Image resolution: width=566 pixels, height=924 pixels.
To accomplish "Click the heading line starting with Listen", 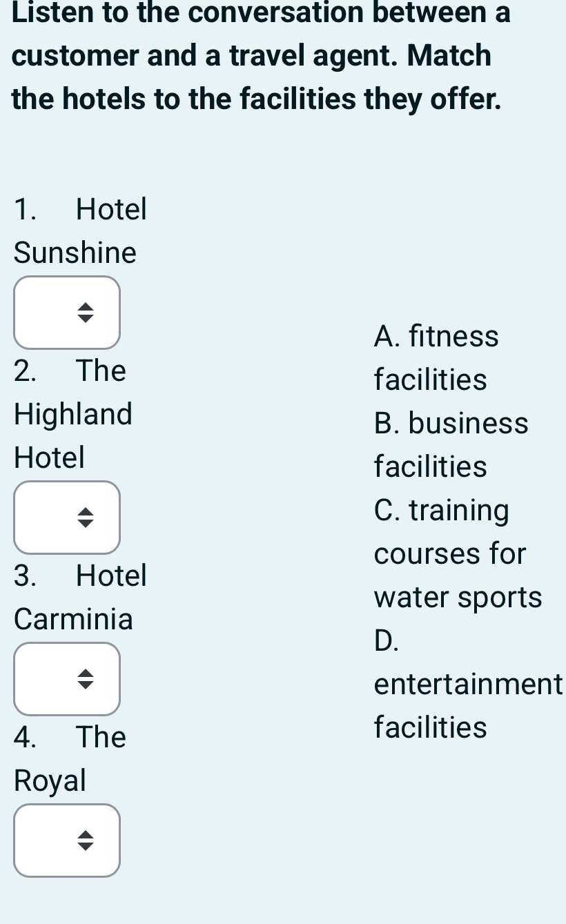I will [x=261, y=13].
